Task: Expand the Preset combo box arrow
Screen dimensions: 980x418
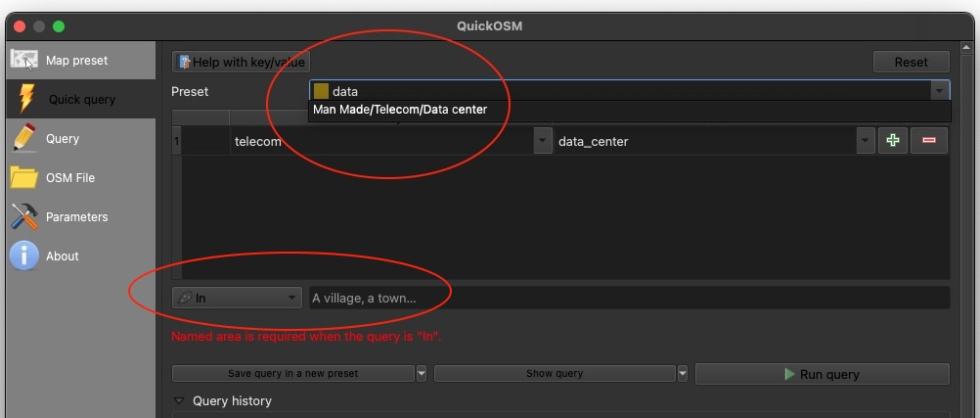Action: pyautogui.click(x=939, y=91)
